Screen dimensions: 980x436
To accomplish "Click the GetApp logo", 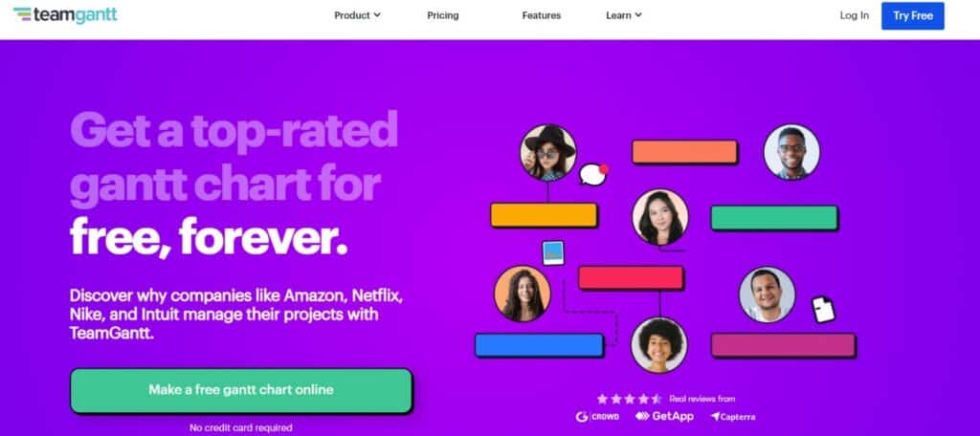I will tap(664, 416).
